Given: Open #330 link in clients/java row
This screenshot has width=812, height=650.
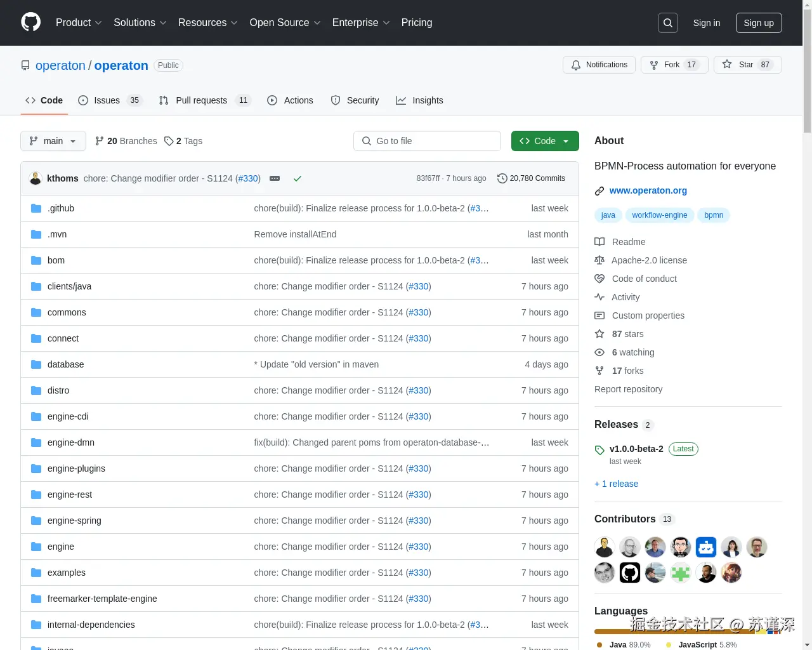Looking at the screenshot, I should (x=419, y=286).
